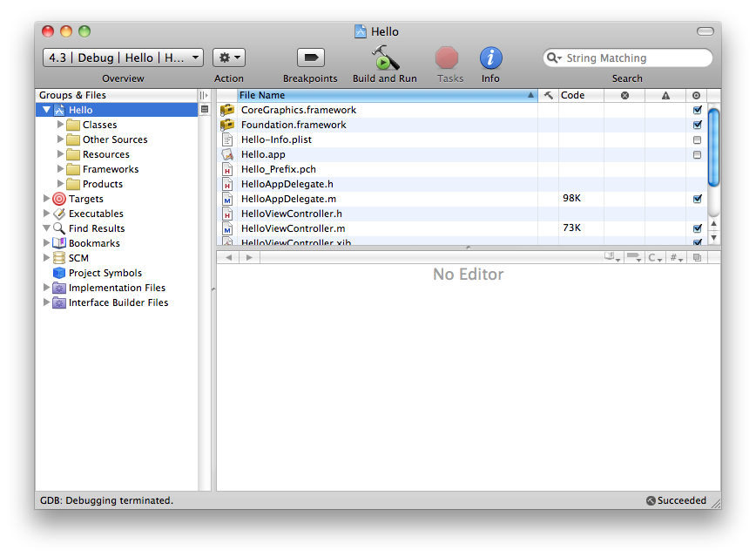Click the scroll down arrow in file list
Viewport: 756px width, 557px height.
713,238
